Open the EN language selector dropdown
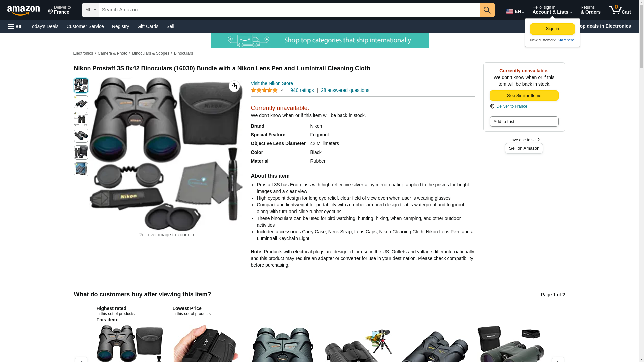Screen dimensions: 644x362 point(515,11)
